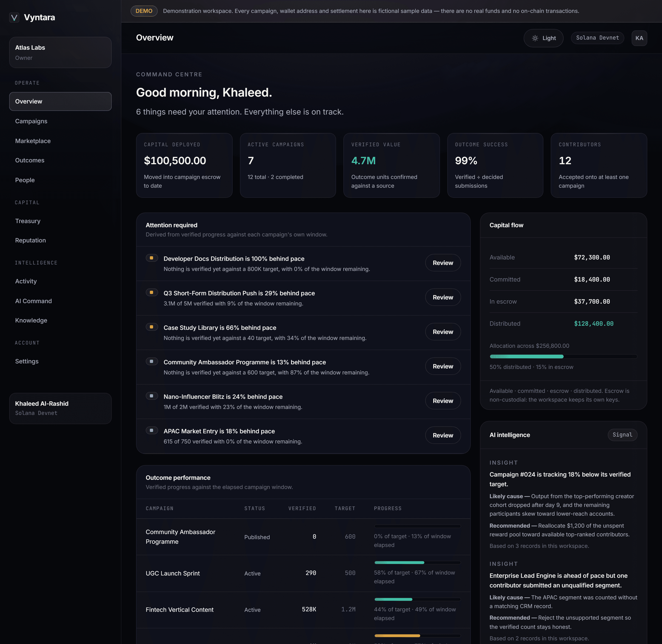The width and height of the screenshot is (662, 644).
Task: Open the Capital Deployed stat card
Action: (184, 165)
